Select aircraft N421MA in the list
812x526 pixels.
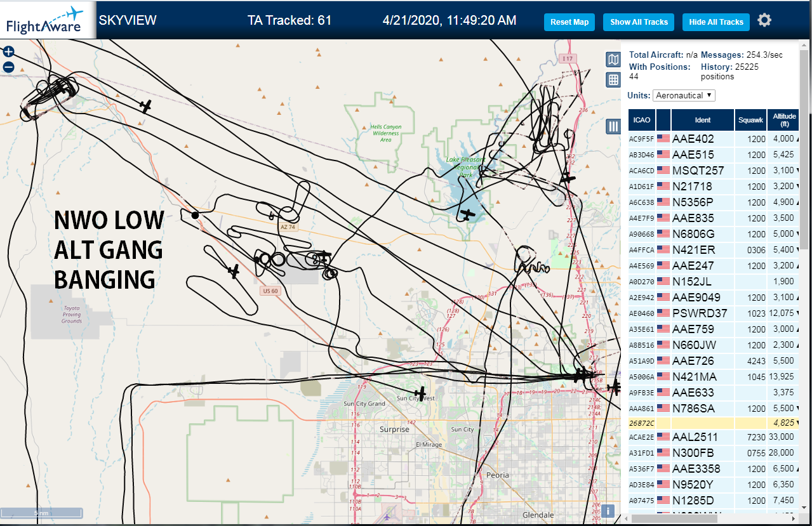tap(714, 377)
